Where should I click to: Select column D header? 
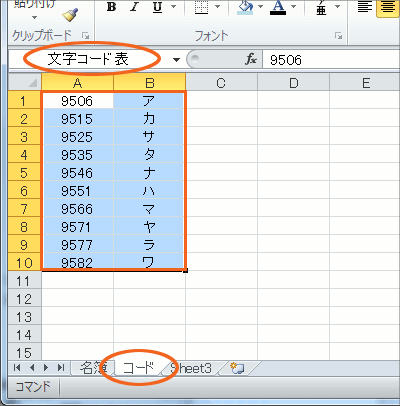(x=293, y=82)
